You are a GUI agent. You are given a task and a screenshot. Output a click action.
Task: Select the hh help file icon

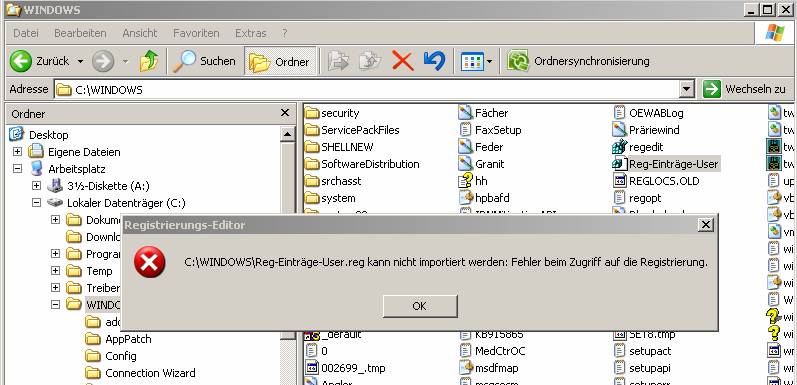466,181
